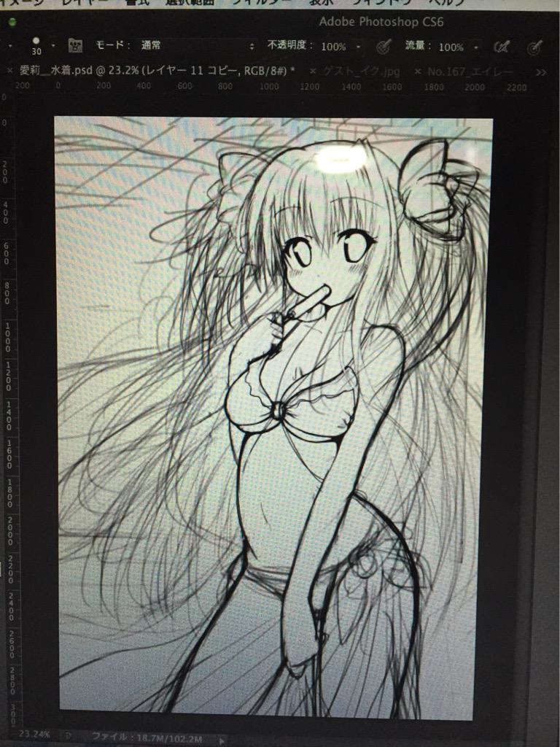Click the 不透明度 value field showing 100%

[333, 47]
